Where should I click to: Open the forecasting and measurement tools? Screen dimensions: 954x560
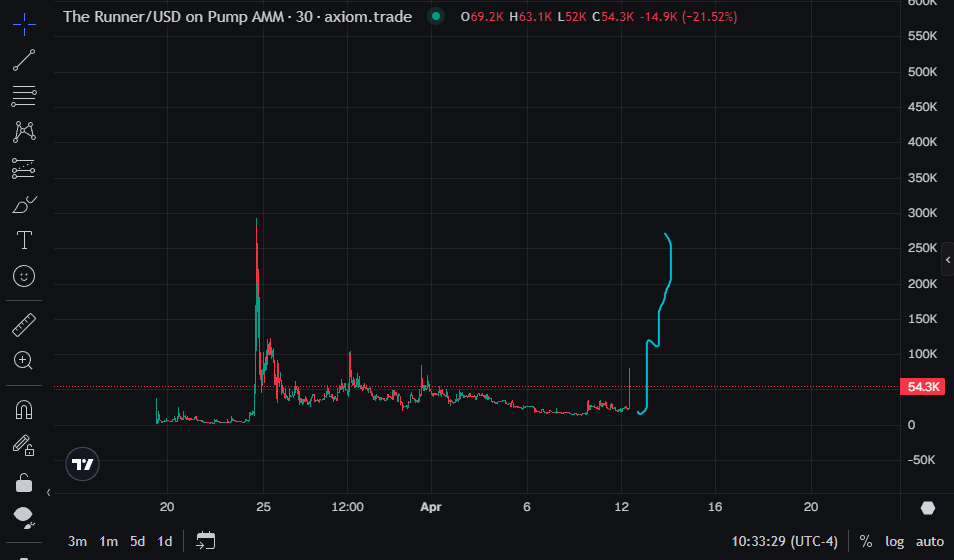24,168
